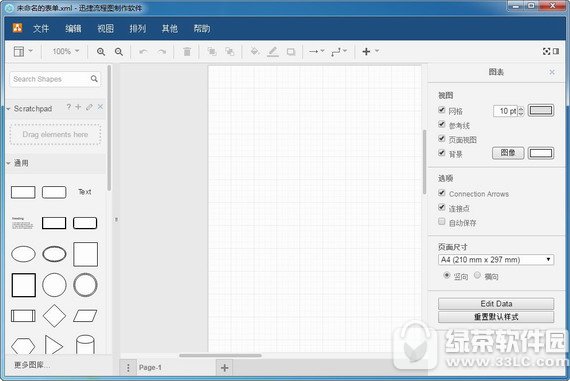Click the Edit Data button
The width and height of the screenshot is (570, 381).
click(x=496, y=304)
